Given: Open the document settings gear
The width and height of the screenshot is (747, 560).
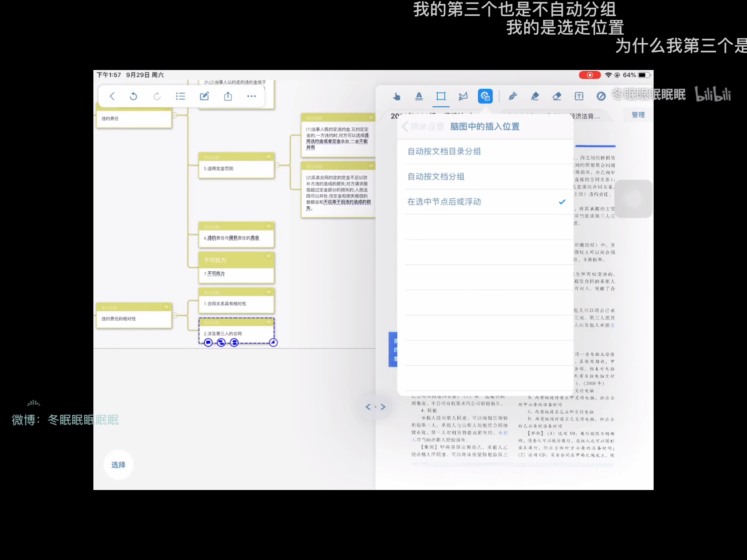Looking at the screenshot, I should (601, 96).
